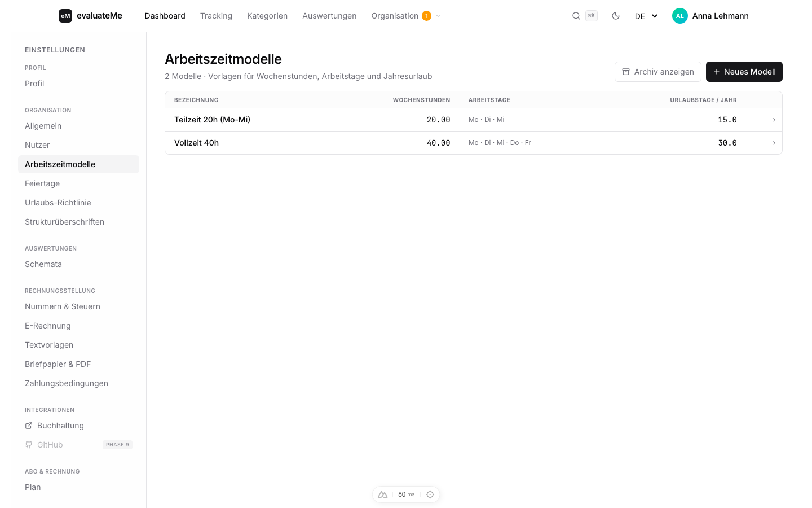Viewport: 812px width, 508px height.
Task: Open the search magnifier icon
Action: 576,16
